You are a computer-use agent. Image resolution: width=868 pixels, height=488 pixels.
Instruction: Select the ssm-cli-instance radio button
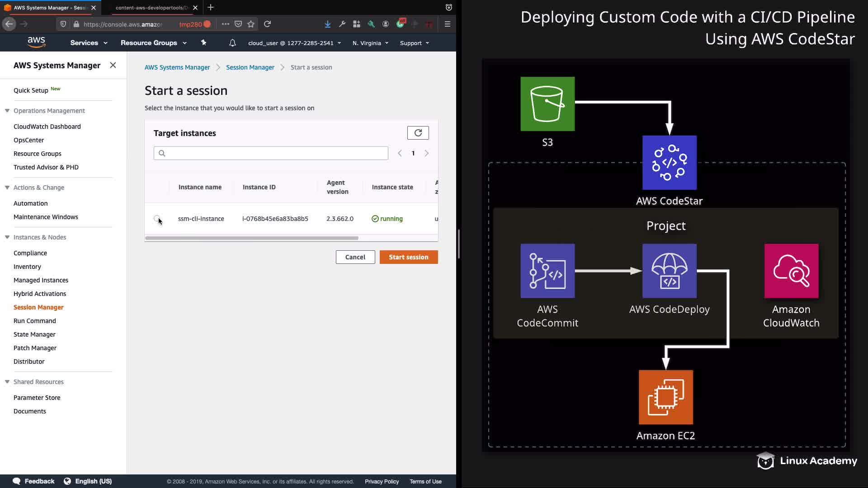pos(157,219)
